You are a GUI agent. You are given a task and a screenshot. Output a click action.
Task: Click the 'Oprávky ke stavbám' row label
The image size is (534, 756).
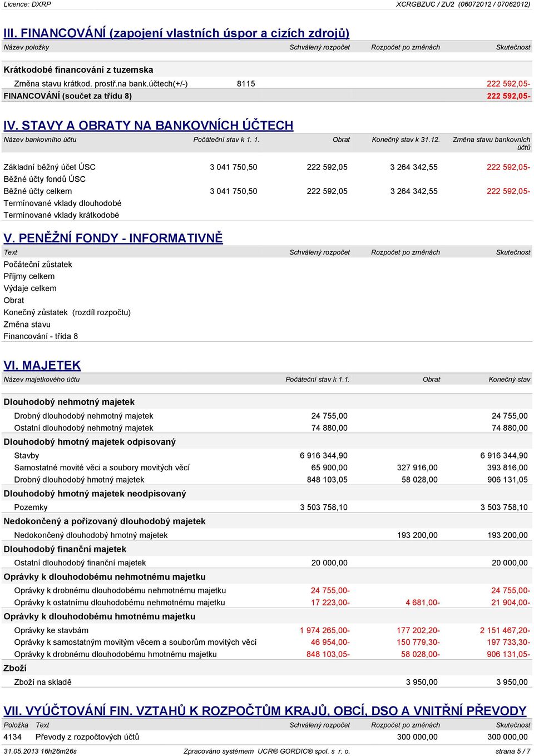coord(51,630)
